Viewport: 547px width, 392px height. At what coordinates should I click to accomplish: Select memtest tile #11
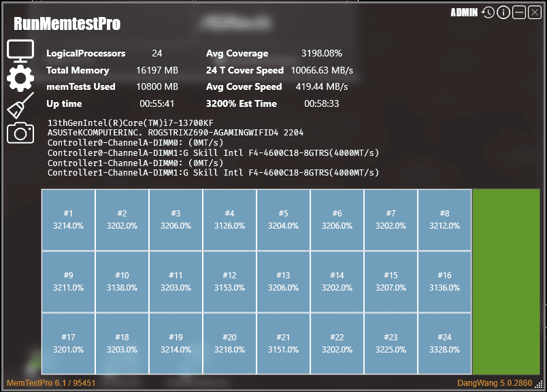[x=176, y=282]
